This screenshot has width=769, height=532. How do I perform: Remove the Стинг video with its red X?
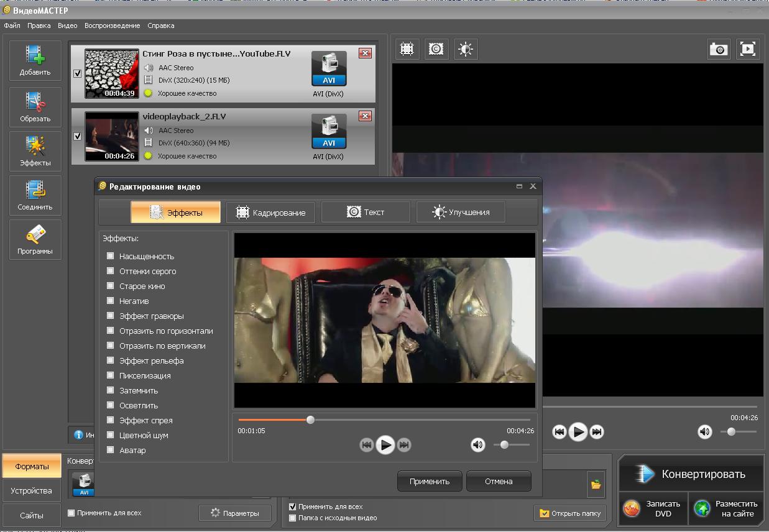click(365, 53)
